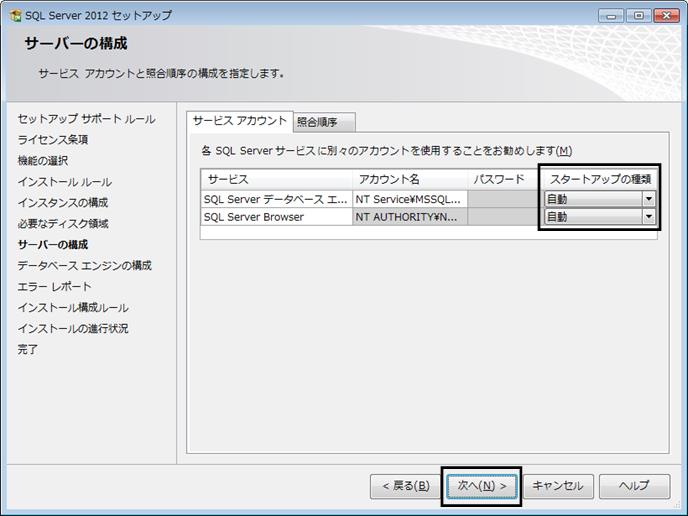Click the NT AUTHORITY¥N account name cell
The height and width of the screenshot is (516, 688).
[410, 216]
